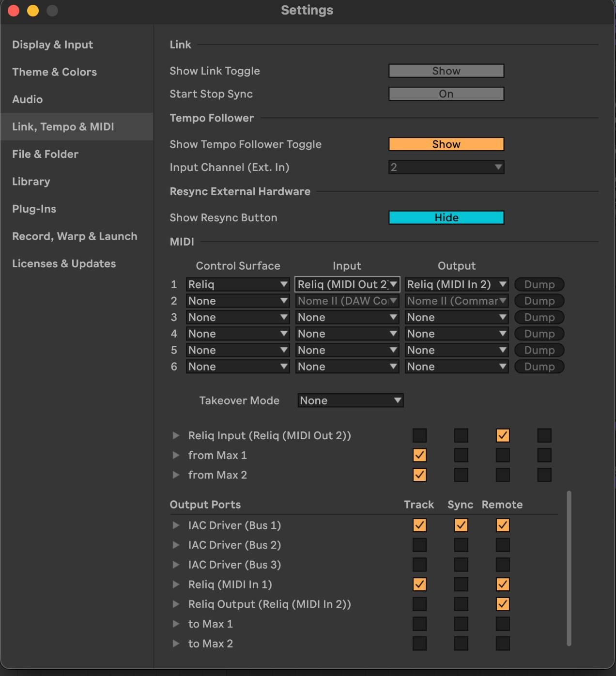Click the MIDI ports list scrollbar

pyautogui.click(x=569, y=568)
